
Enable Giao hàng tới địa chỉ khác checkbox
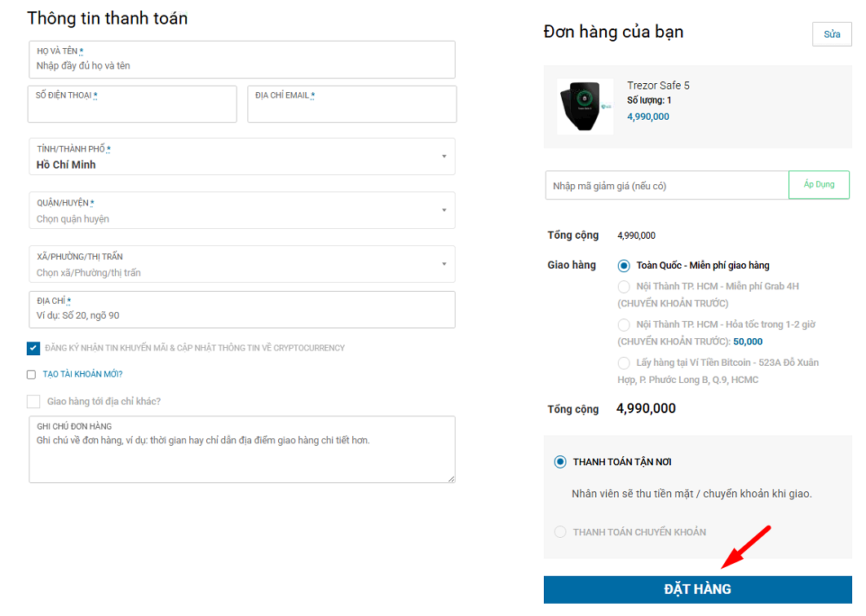pos(33,401)
